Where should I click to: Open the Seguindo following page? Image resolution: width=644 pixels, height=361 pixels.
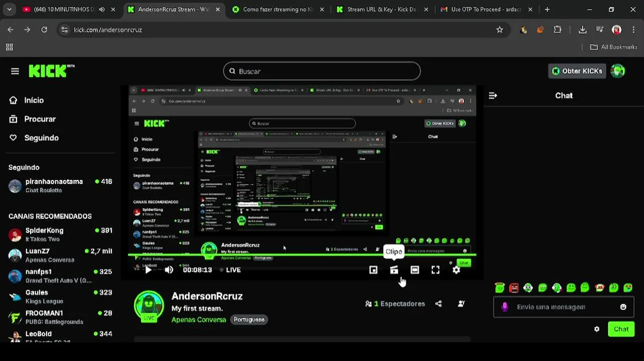coord(34,138)
